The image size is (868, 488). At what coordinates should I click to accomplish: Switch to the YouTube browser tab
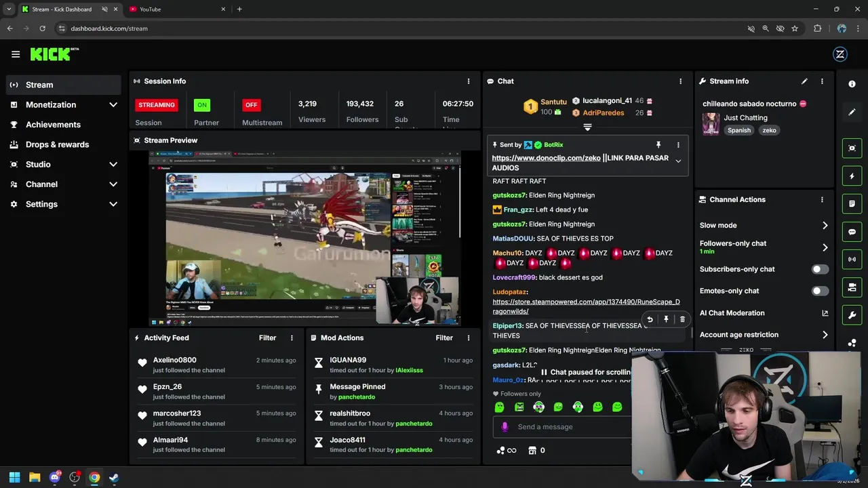point(176,9)
